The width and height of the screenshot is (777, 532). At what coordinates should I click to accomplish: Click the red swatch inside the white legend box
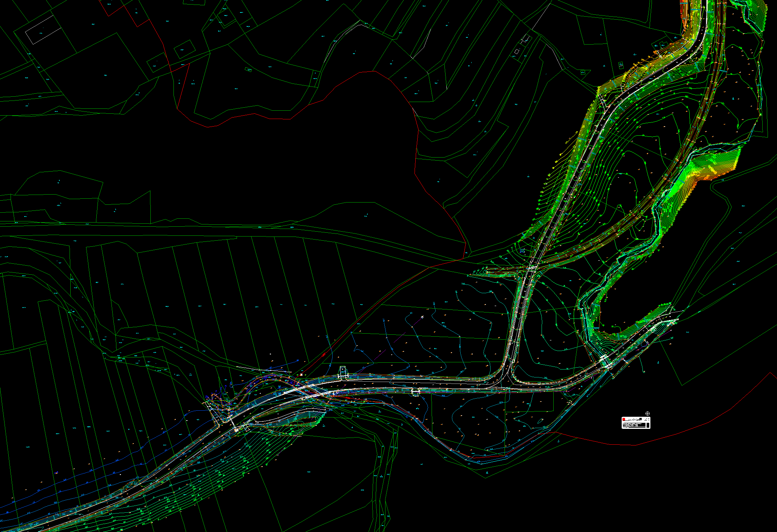[x=624, y=419]
